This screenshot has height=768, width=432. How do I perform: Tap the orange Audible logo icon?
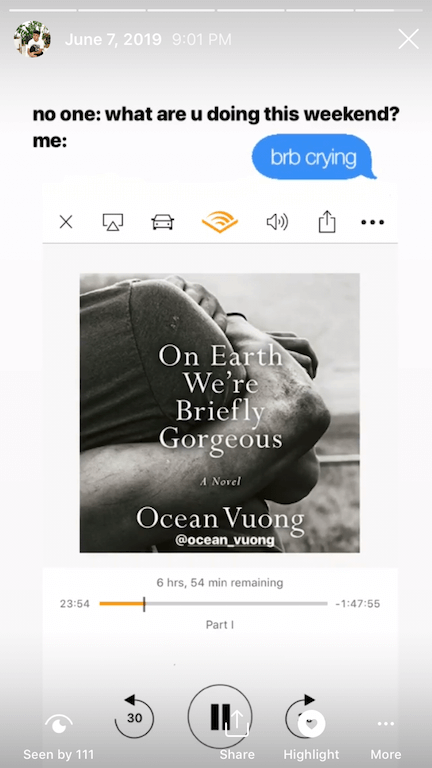[x=220, y=222]
